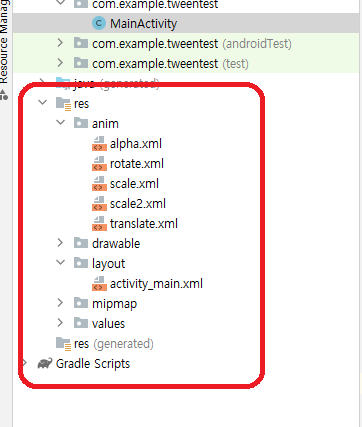Select the values folder label
This screenshot has height=427, width=362.
tap(108, 324)
